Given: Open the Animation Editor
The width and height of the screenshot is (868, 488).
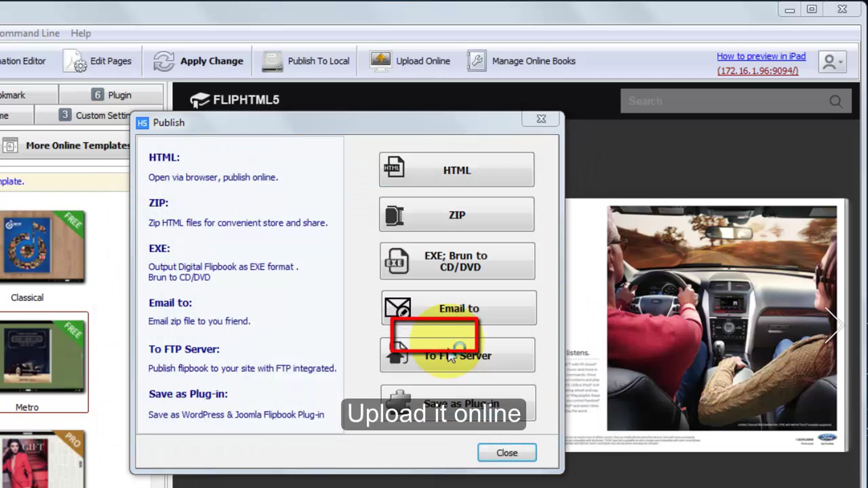Looking at the screenshot, I should point(23,61).
